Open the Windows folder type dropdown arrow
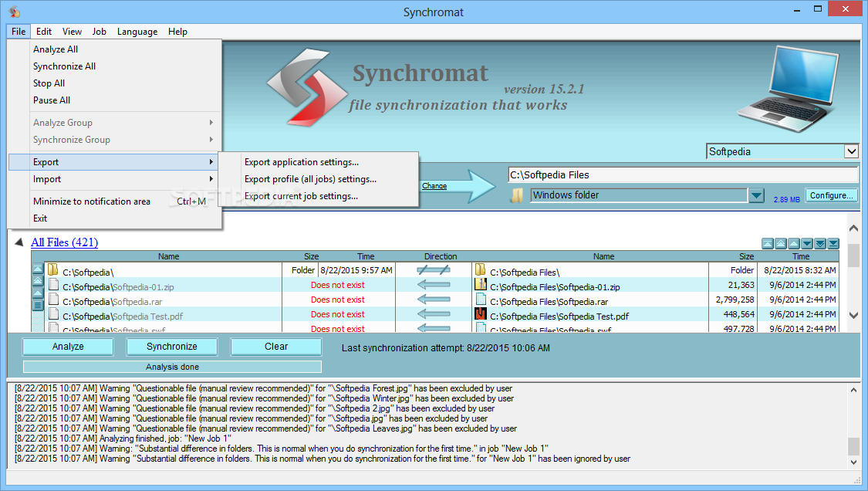The height and width of the screenshot is (491, 868). pyautogui.click(x=756, y=195)
